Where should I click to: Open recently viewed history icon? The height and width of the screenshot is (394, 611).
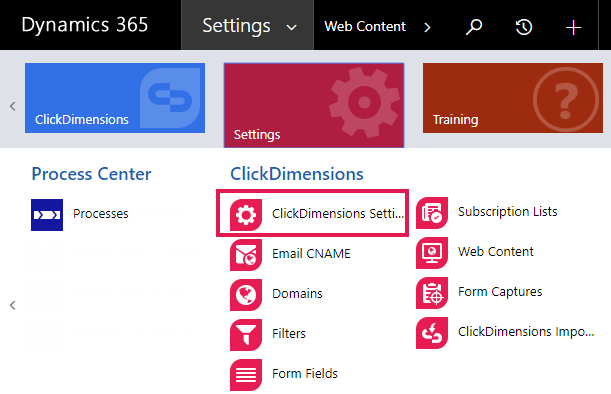(x=524, y=27)
